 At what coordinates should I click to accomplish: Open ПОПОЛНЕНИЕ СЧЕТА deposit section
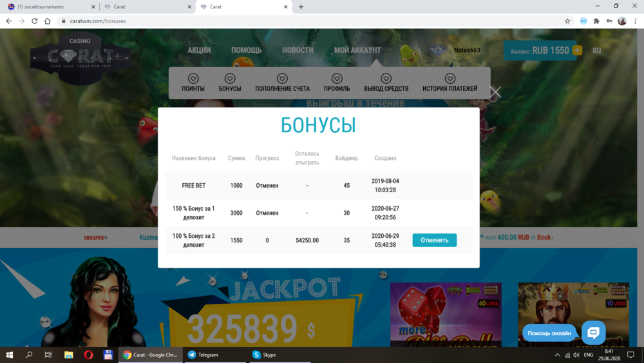tap(282, 83)
